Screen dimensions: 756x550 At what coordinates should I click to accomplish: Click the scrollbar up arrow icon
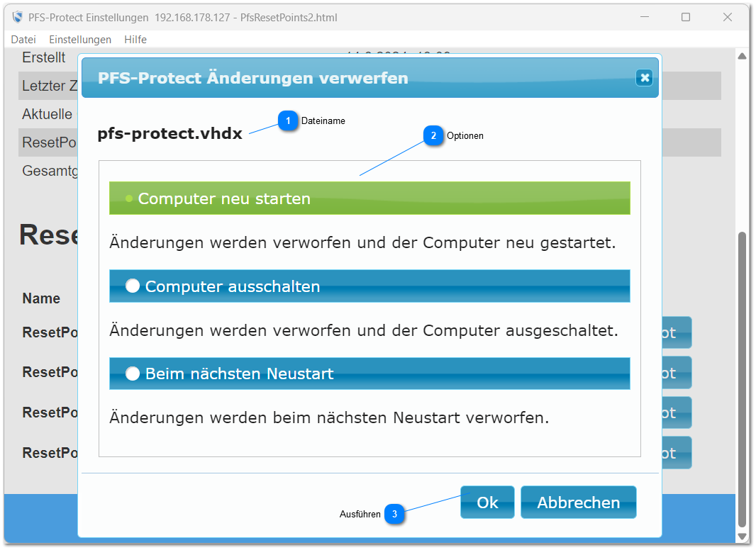(x=743, y=55)
